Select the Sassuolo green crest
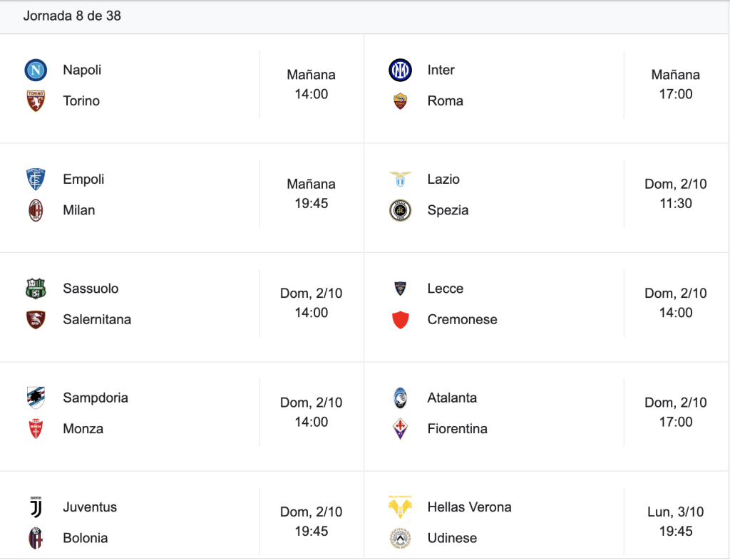 pos(36,289)
